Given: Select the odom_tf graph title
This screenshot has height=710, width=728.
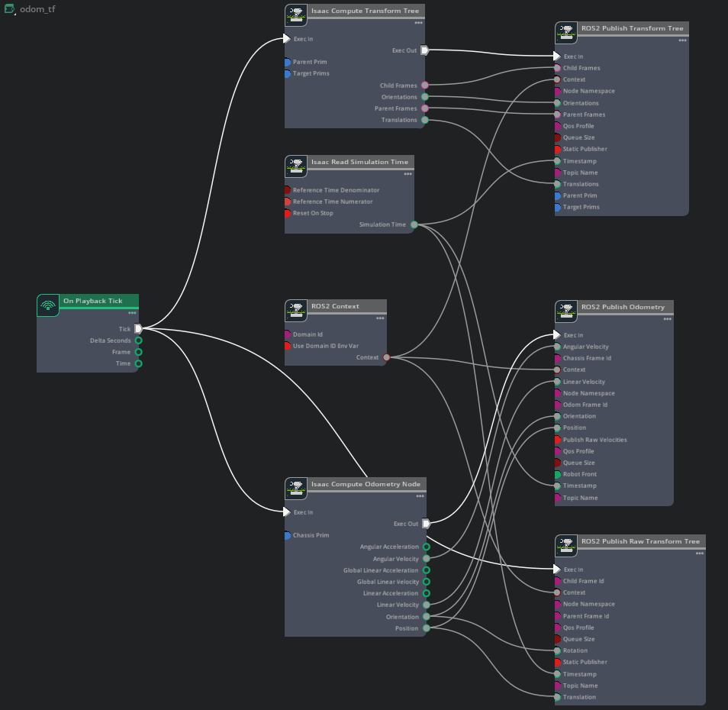Looking at the screenshot, I should click(37, 9).
